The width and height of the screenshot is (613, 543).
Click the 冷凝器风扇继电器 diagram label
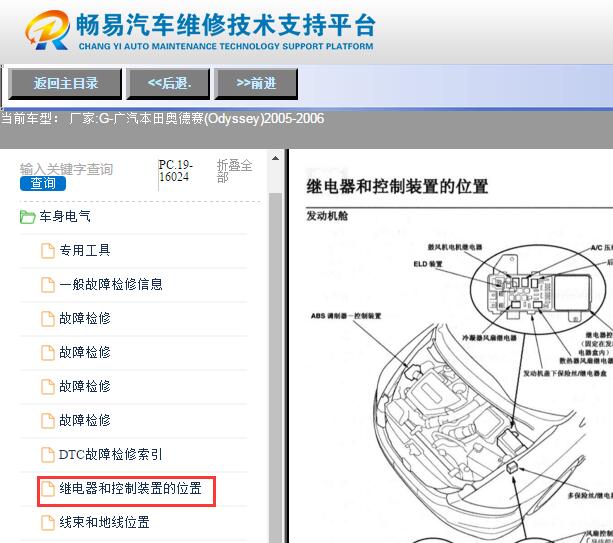click(489, 338)
